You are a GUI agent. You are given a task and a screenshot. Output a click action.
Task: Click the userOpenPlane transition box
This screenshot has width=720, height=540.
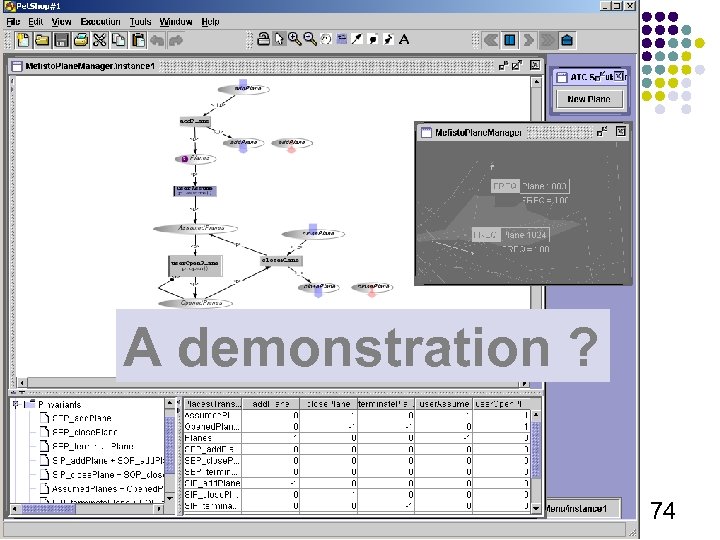195,265
